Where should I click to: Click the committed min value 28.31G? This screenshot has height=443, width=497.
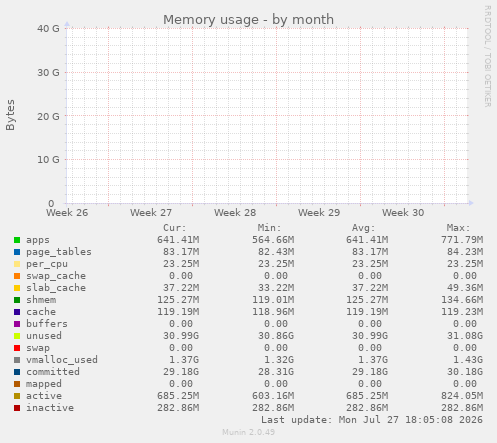click(276, 372)
